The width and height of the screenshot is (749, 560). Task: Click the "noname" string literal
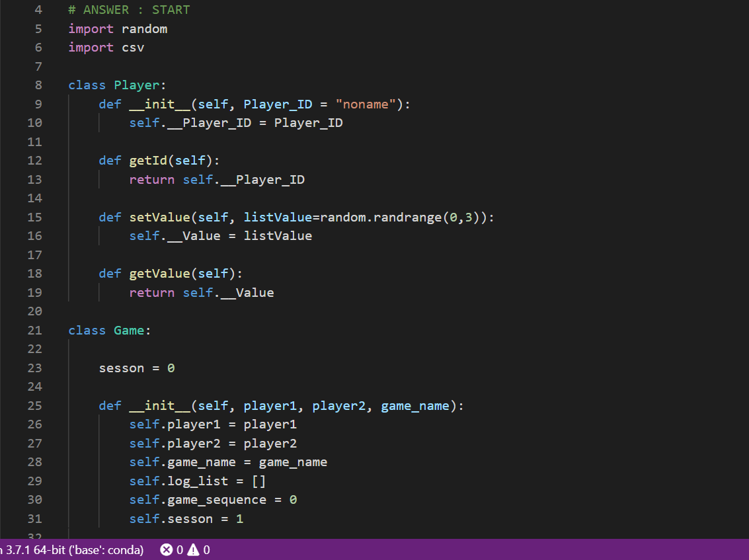pos(366,104)
